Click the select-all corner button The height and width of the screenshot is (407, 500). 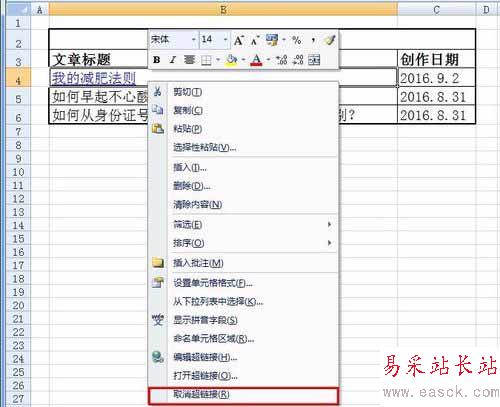tap(18, 10)
